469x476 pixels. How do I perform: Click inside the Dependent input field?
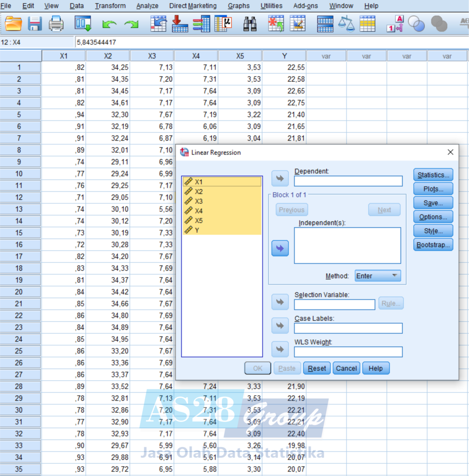pos(348,181)
